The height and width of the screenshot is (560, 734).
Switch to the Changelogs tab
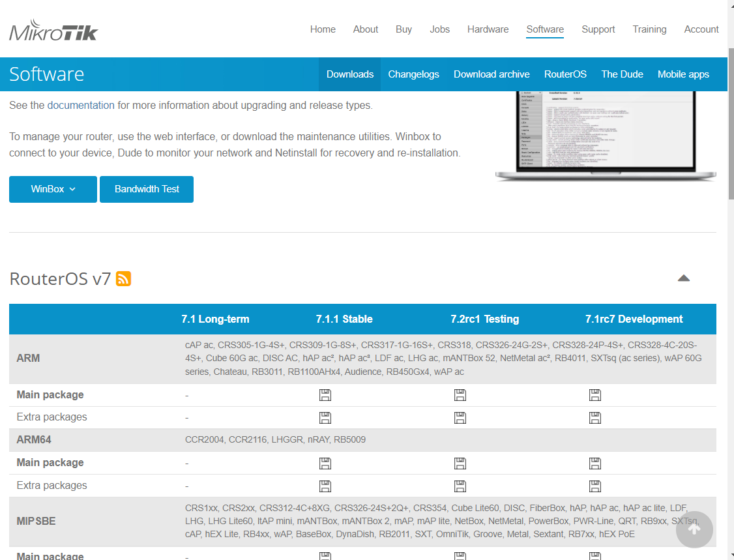pos(413,74)
